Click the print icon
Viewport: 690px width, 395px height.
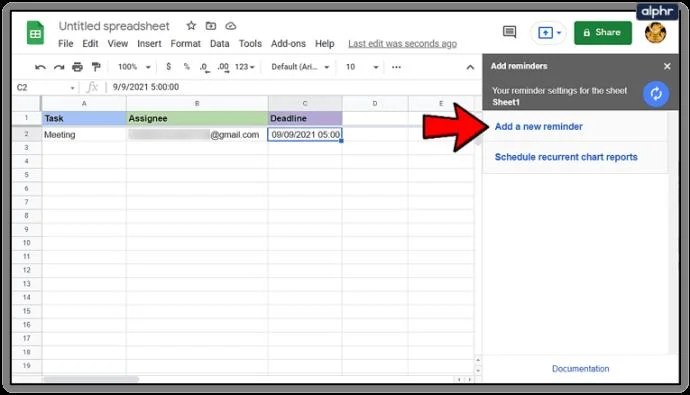77,67
